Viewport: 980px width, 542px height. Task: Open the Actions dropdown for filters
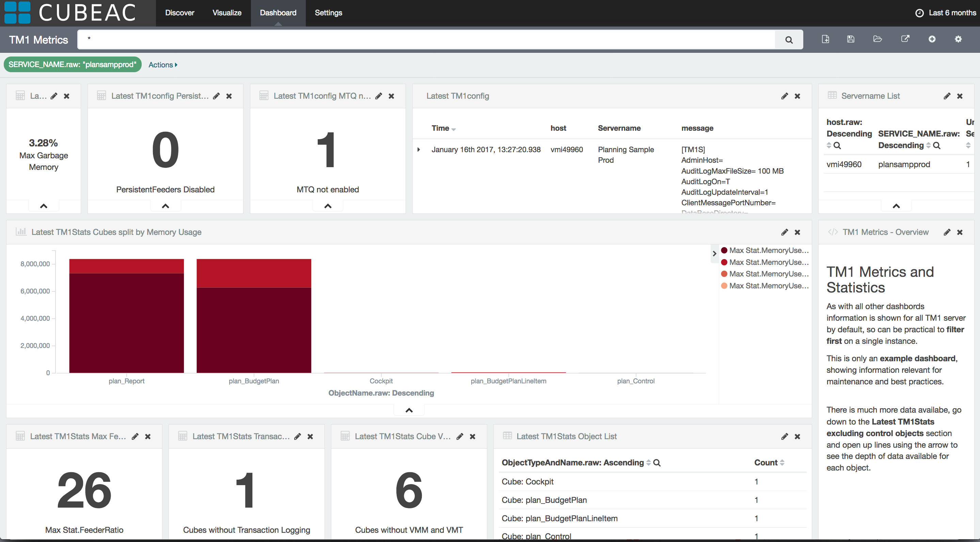coord(163,65)
